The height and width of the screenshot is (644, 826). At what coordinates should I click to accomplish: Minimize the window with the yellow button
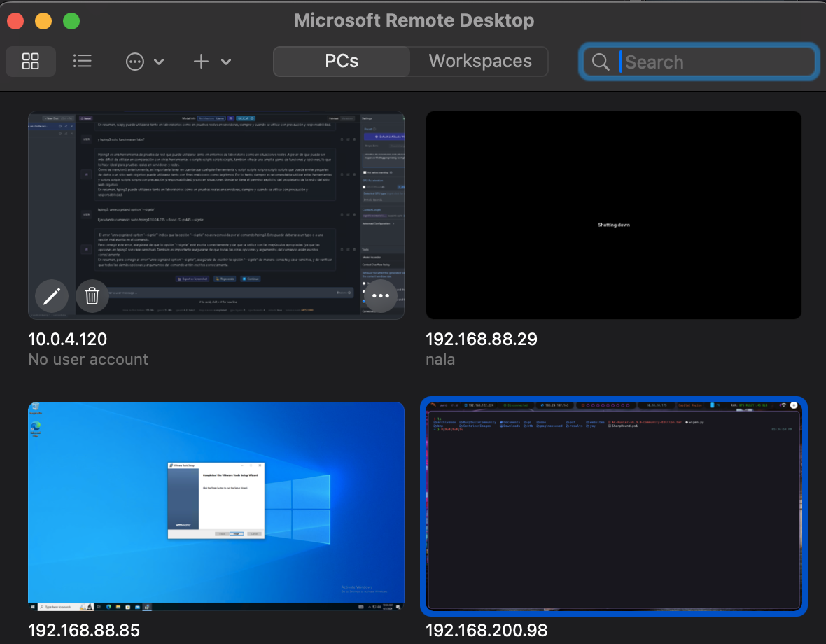tap(43, 21)
